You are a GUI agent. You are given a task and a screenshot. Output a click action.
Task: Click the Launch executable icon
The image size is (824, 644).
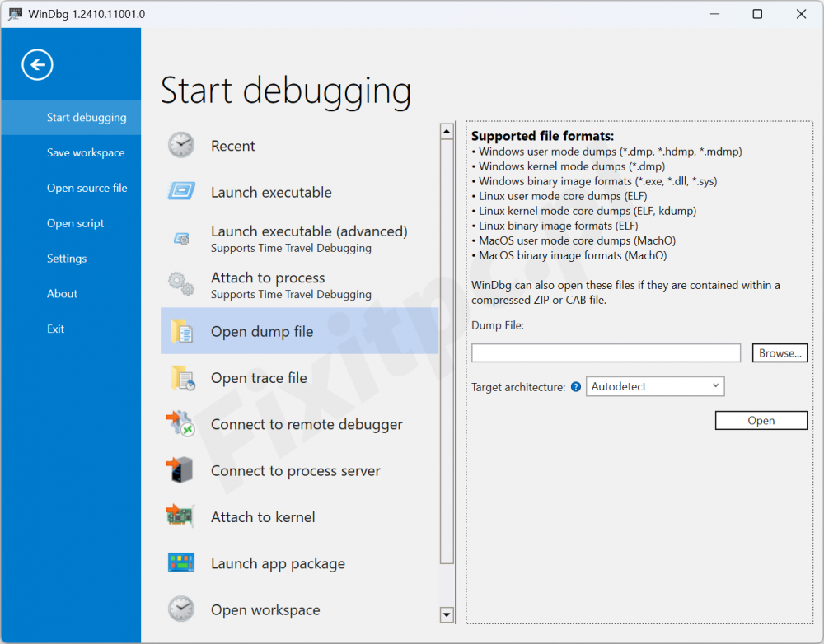pyautogui.click(x=181, y=192)
